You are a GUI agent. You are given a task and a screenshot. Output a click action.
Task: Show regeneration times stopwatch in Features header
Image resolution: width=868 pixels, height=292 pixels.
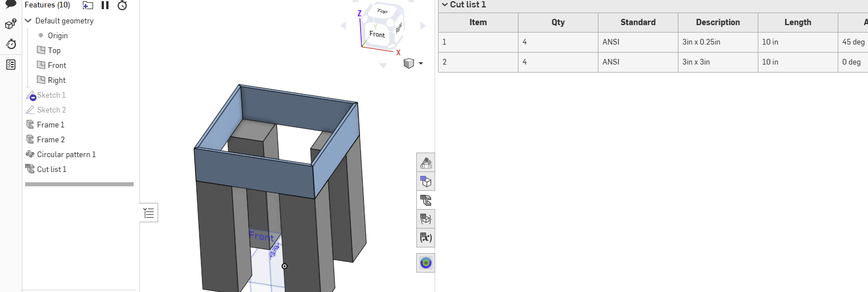122,5
